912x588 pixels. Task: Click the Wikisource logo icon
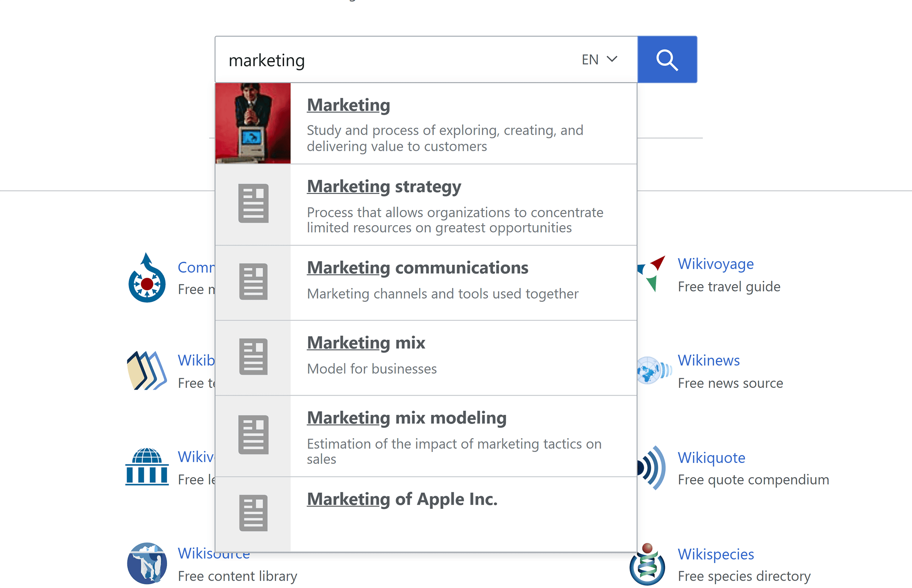coord(147,563)
